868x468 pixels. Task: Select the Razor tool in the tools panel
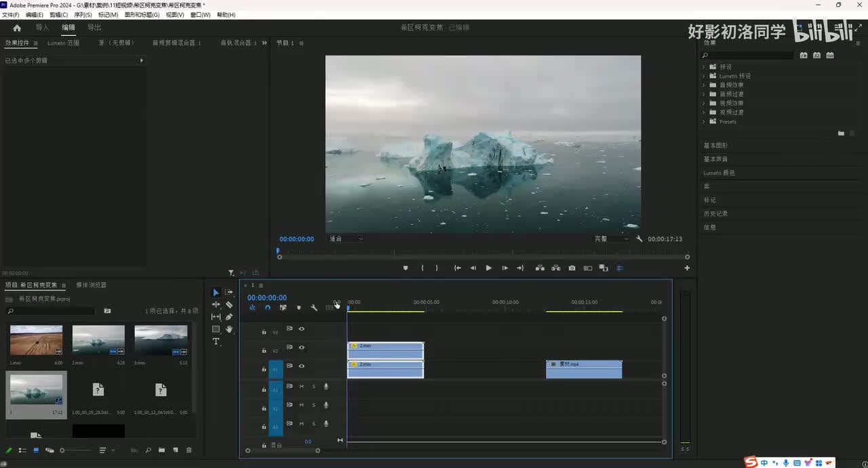coord(229,305)
